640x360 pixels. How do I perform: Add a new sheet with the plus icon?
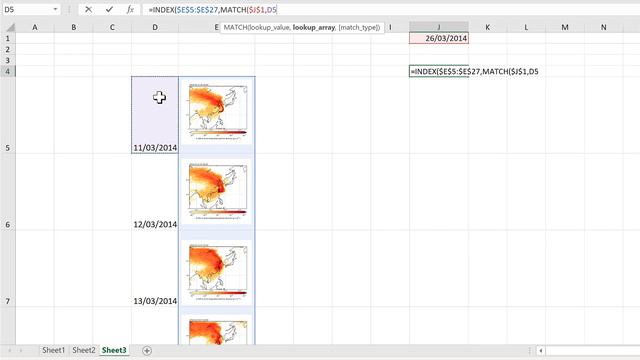pyautogui.click(x=147, y=350)
